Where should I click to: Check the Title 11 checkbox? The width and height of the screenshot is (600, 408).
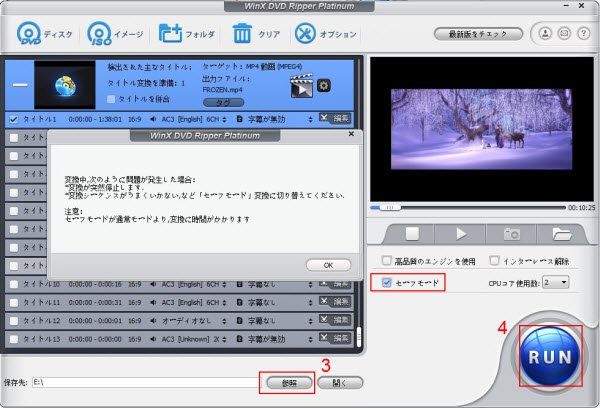point(14,302)
